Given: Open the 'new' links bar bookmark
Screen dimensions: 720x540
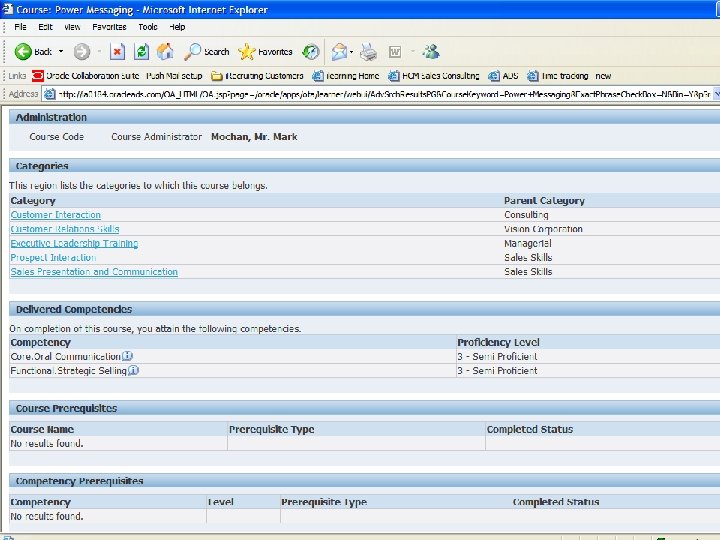Looking at the screenshot, I should (x=603, y=76).
